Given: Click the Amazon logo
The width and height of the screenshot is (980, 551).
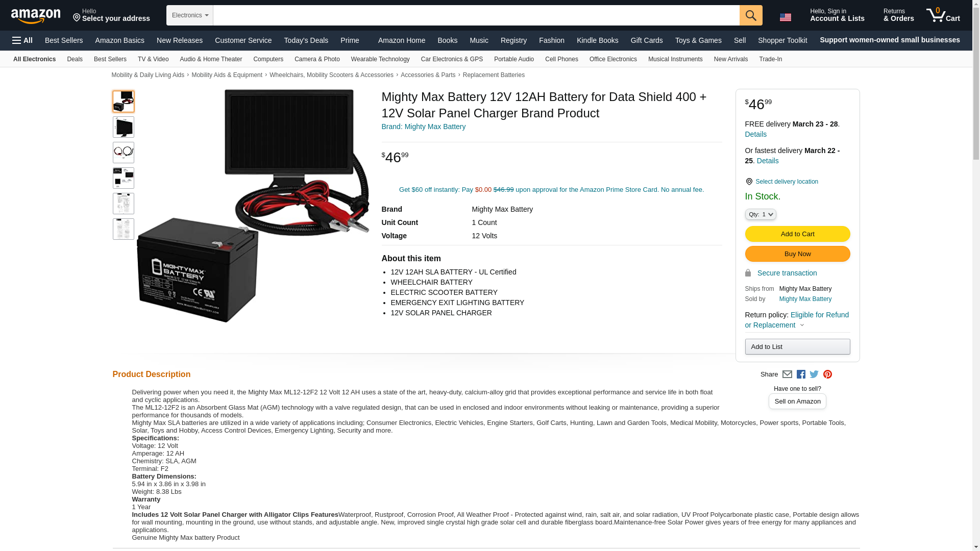Looking at the screenshot, I should [x=36, y=16].
